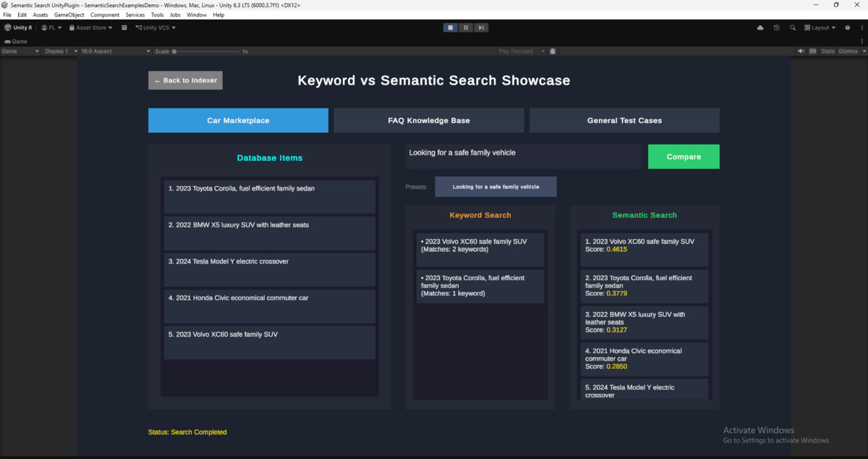
Task: Select database item 2023 Volvo XC60
Action: [270, 342]
